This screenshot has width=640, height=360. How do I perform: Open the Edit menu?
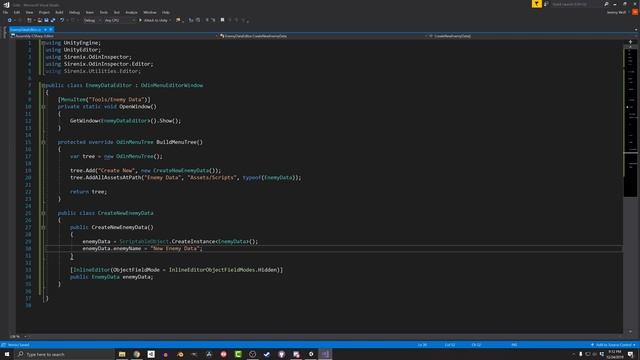pyautogui.click(x=17, y=12)
